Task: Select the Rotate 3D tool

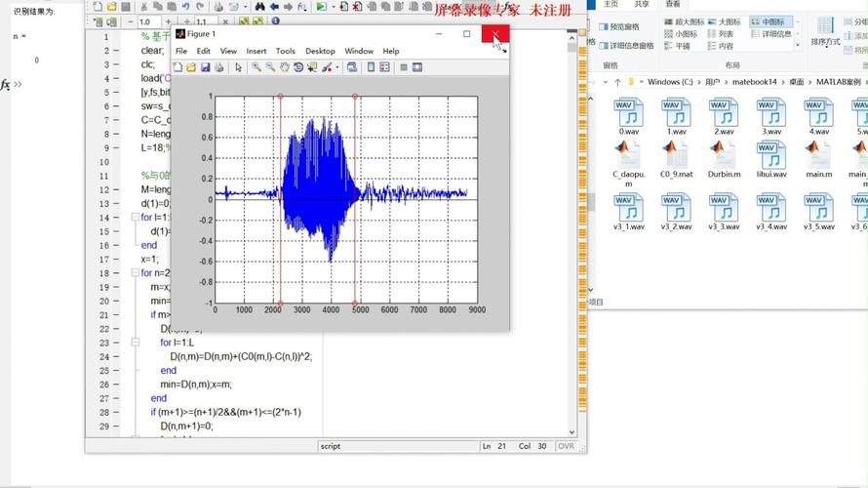Action: click(298, 67)
